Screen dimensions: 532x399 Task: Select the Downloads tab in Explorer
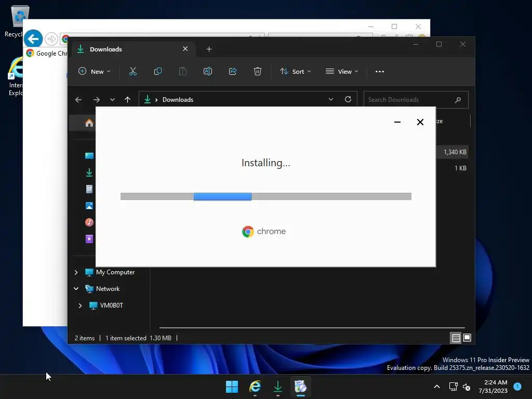132,49
